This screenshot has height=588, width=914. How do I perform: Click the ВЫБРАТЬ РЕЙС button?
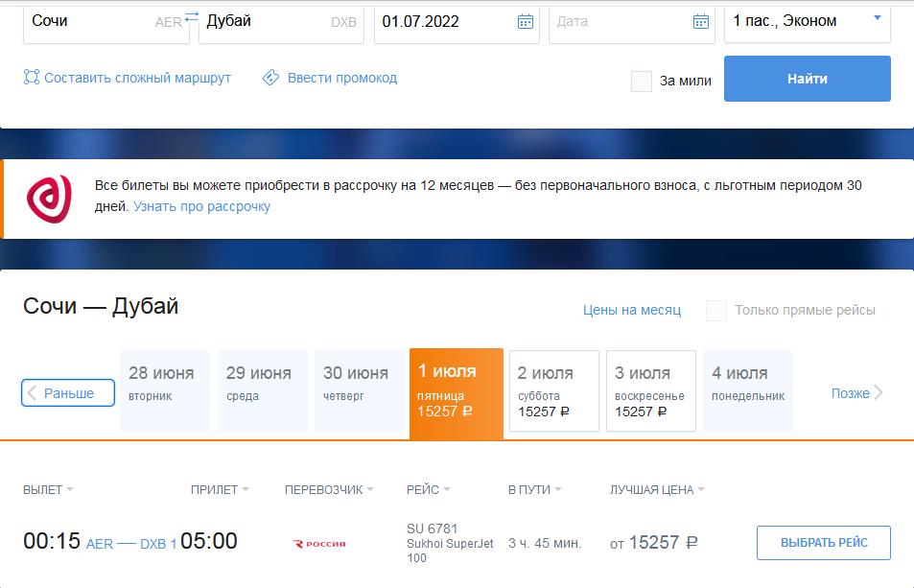pos(823,543)
